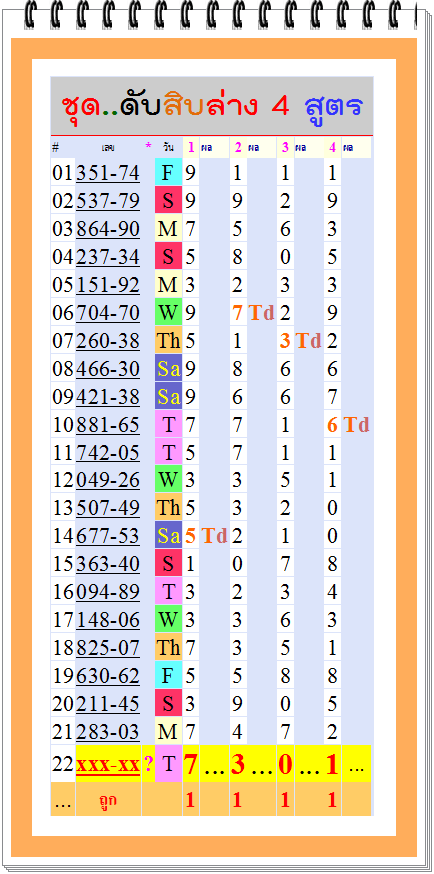Select the 5 Td result in row 14
Viewport: 434px width, 874px height.
coord(206,536)
